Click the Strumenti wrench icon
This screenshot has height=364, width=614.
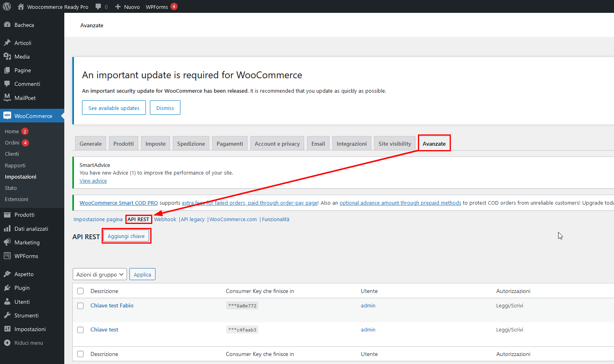point(7,315)
